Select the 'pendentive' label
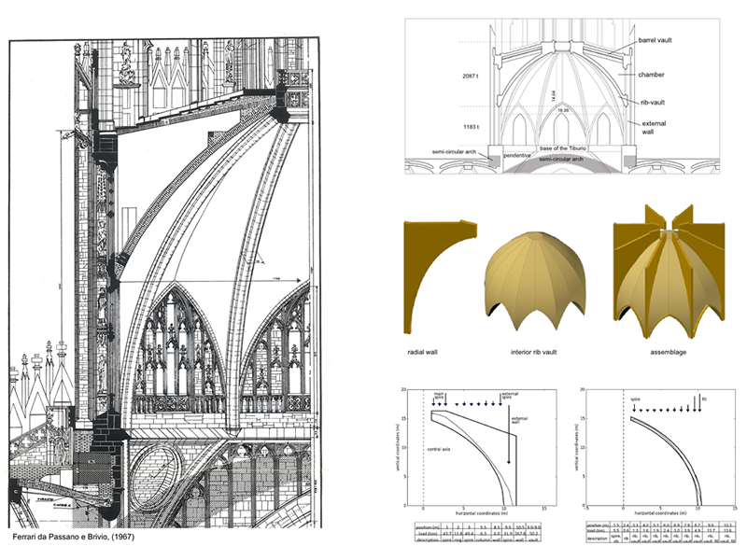The image size is (747, 560). pyautogui.click(x=517, y=156)
